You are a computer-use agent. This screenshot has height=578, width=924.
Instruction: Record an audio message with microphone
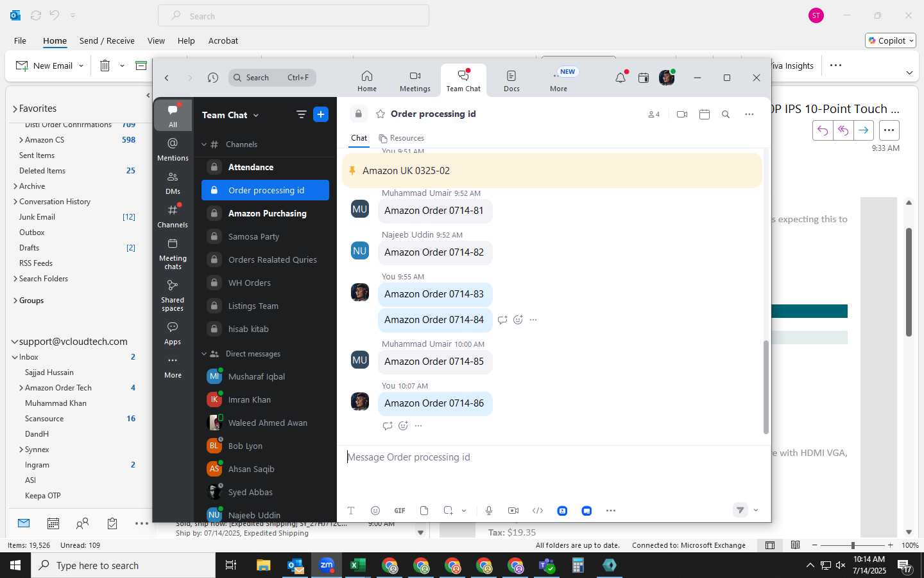(x=489, y=511)
